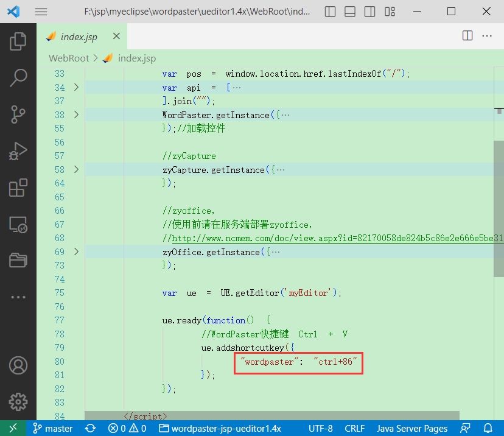Open Run and Debug view

(18, 151)
